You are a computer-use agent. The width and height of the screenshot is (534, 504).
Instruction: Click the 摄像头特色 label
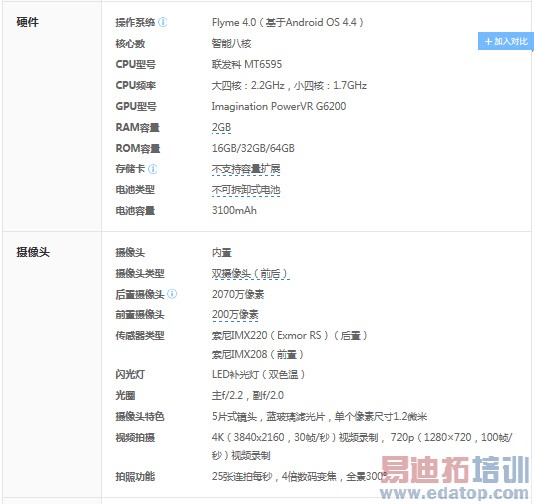point(140,416)
